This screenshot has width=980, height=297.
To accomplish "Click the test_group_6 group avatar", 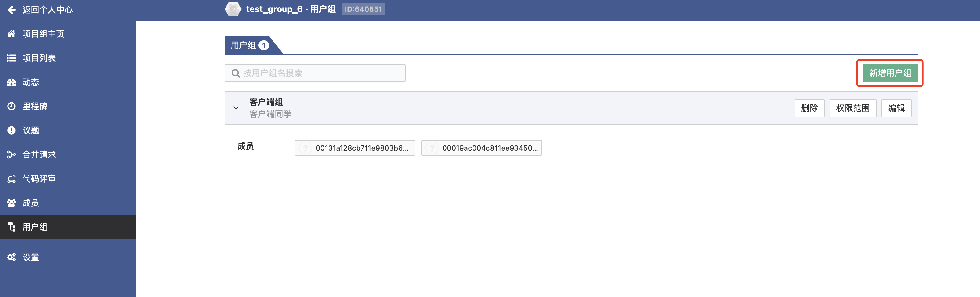I will [x=233, y=9].
